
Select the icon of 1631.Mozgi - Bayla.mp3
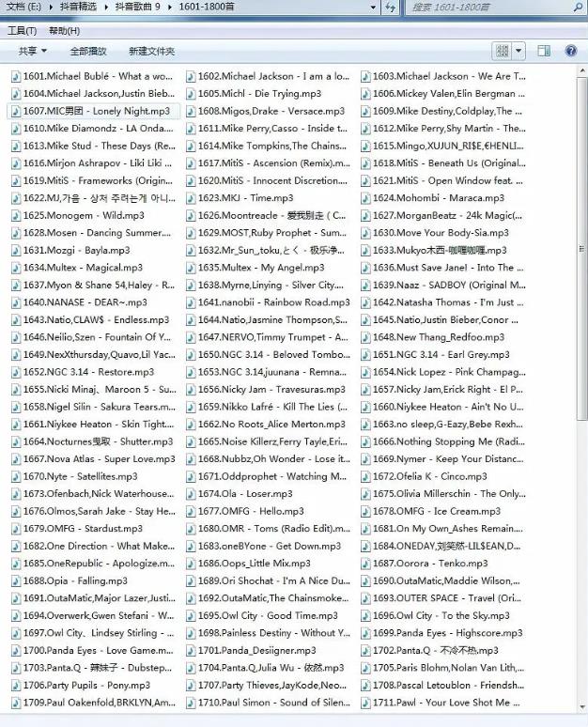(x=16, y=251)
